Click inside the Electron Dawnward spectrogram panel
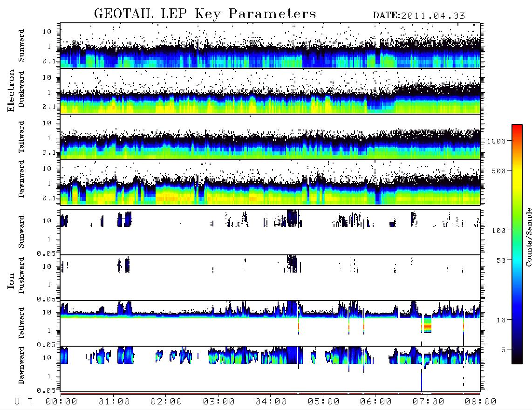 [270, 183]
